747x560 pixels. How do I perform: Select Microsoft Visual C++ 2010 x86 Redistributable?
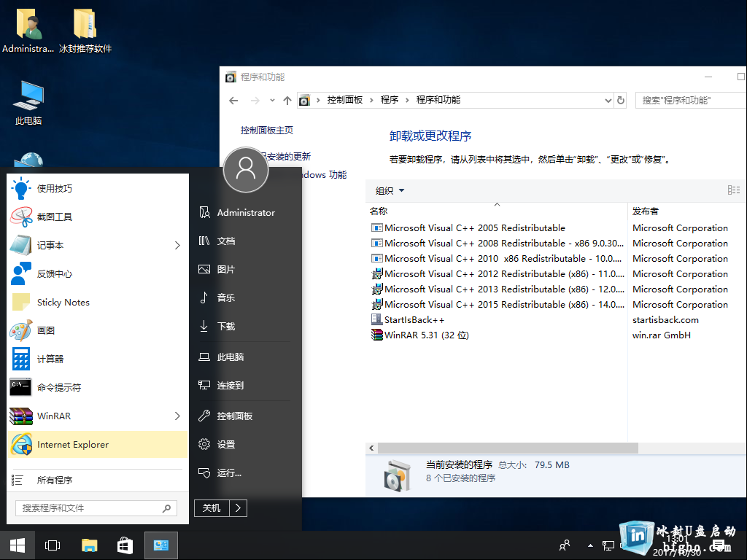[496, 259]
